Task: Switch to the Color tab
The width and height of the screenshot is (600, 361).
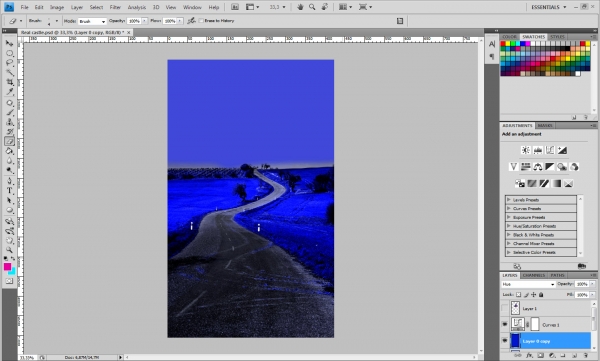Action: click(509, 37)
